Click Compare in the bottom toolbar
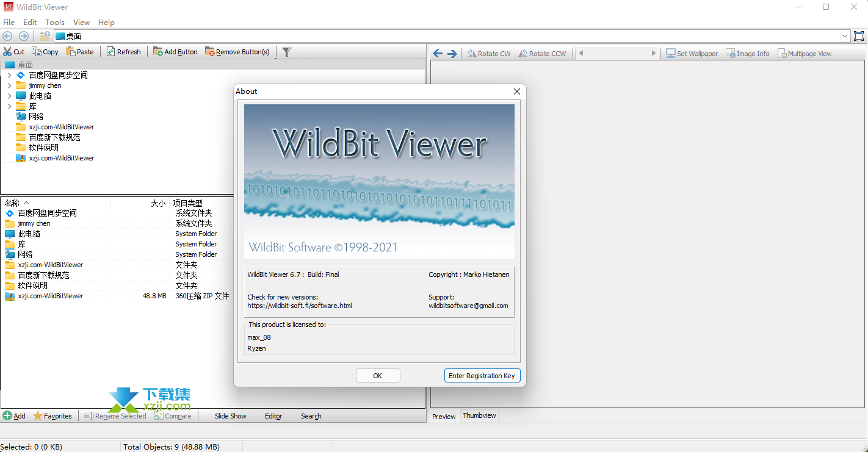868x452 pixels. tap(173, 416)
